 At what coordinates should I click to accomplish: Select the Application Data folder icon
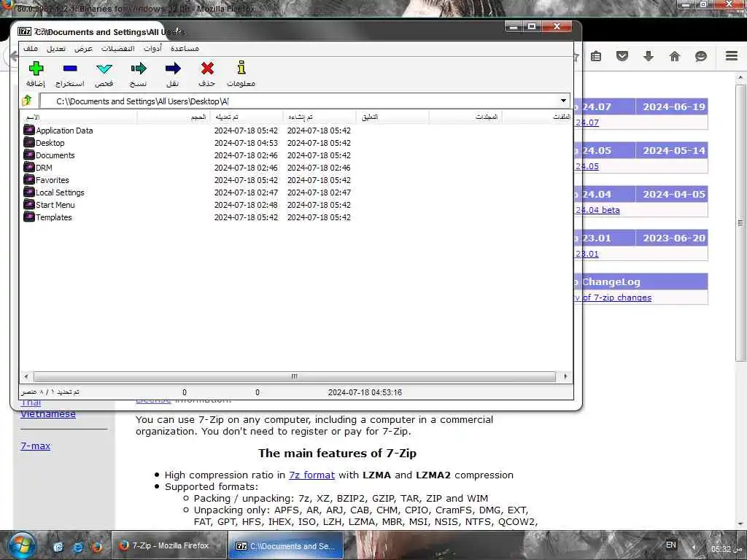pyautogui.click(x=29, y=130)
